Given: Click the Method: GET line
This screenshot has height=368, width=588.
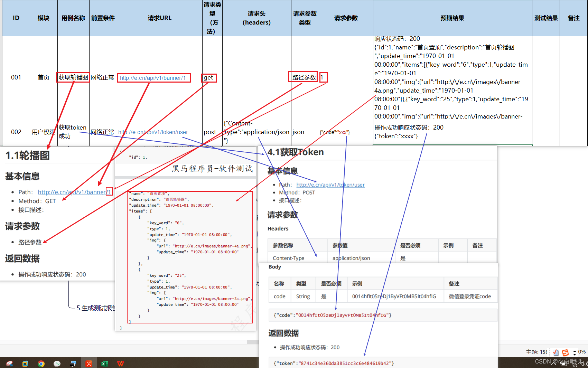Looking at the screenshot, I should [x=37, y=201].
